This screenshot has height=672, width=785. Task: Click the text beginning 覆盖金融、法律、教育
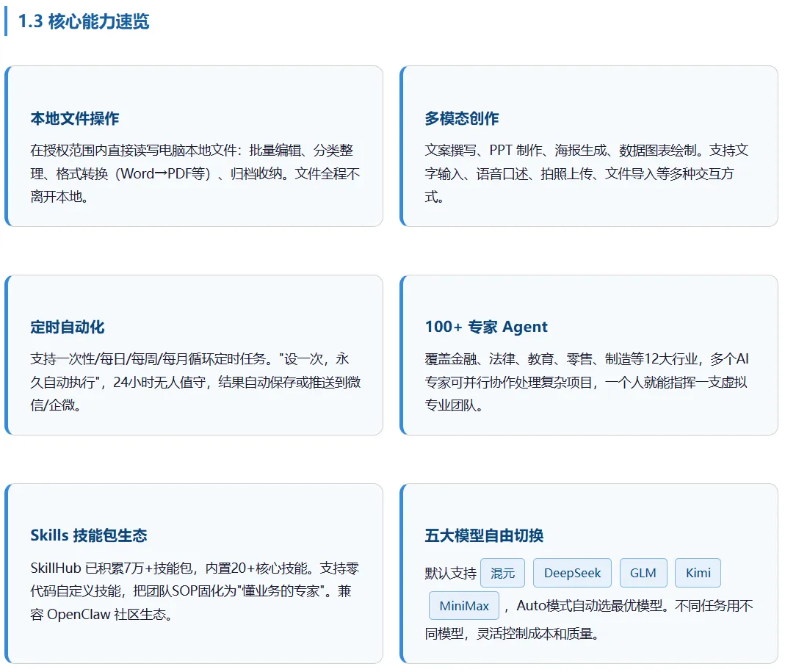[587, 382]
